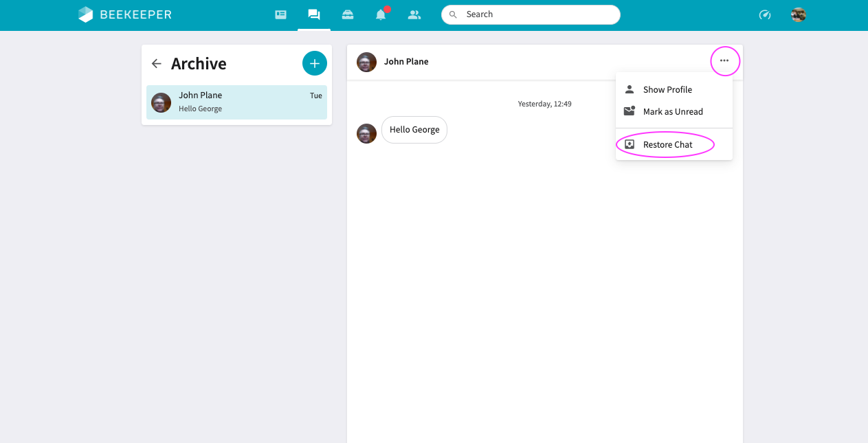Open the news stream icon in the navbar
868x443 pixels.
point(280,14)
